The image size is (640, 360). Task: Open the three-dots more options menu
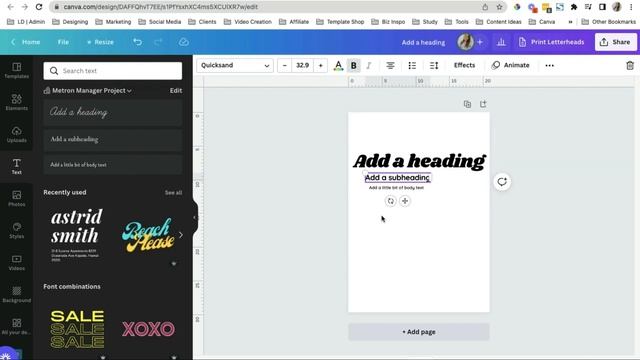click(x=549, y=65)
